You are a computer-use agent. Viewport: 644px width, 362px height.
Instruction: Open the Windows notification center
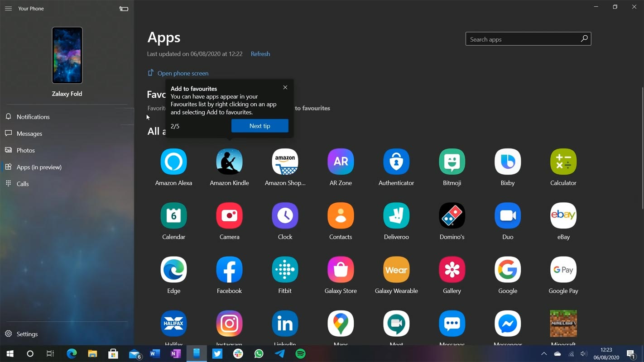tap(631, 354)
